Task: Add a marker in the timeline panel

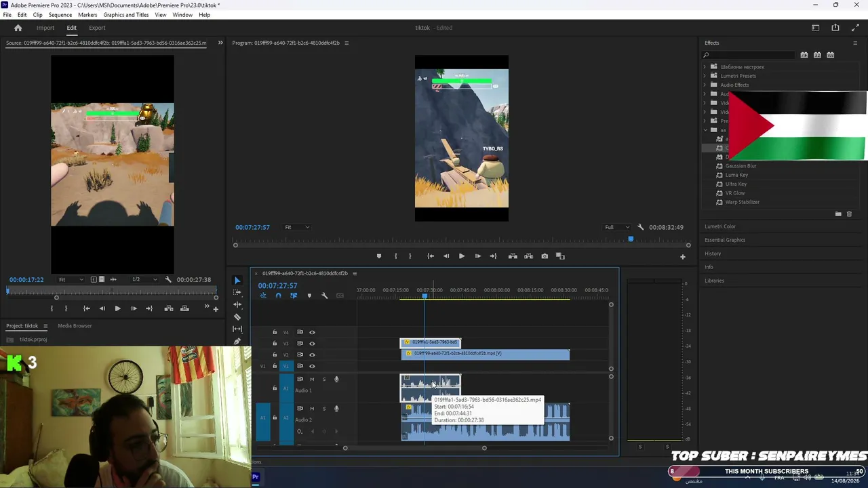Action: click(x=309, y=296)
